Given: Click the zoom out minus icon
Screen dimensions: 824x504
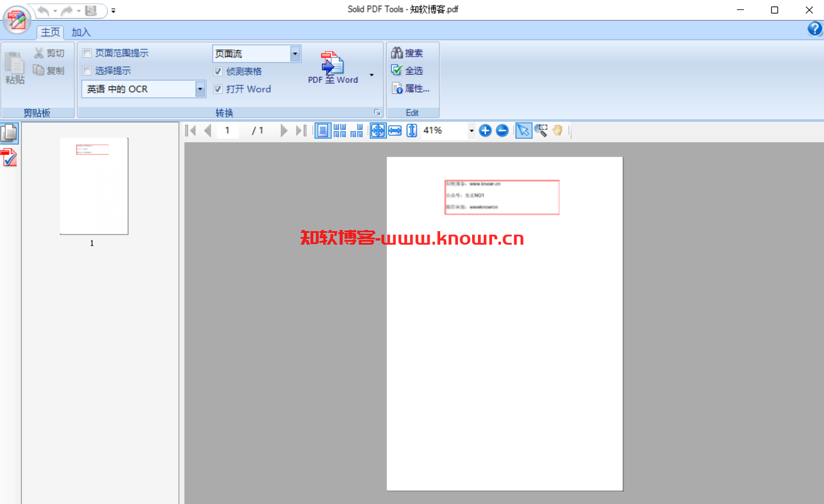Looking at the screenshot, I should [x=502, y=131].
